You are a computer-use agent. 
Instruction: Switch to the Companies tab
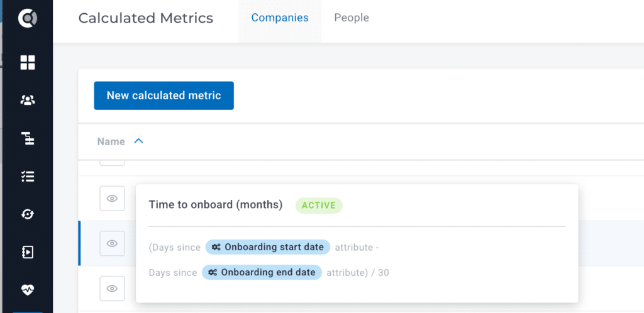pos(280,18)
